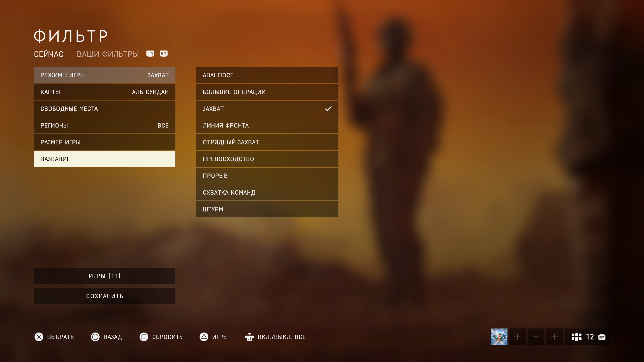The width and height of the screenshot is (644, 362).
Task: Switch to the Сейчас tab
Action: click(x=49, y=54)
